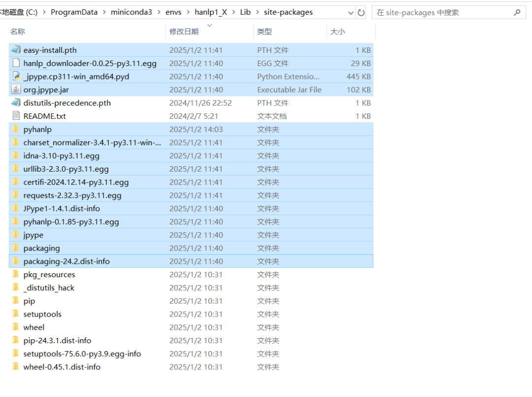
Task: Click the 2025/1/2 14:03 date of pyhanlp
Action: [196, 129]
